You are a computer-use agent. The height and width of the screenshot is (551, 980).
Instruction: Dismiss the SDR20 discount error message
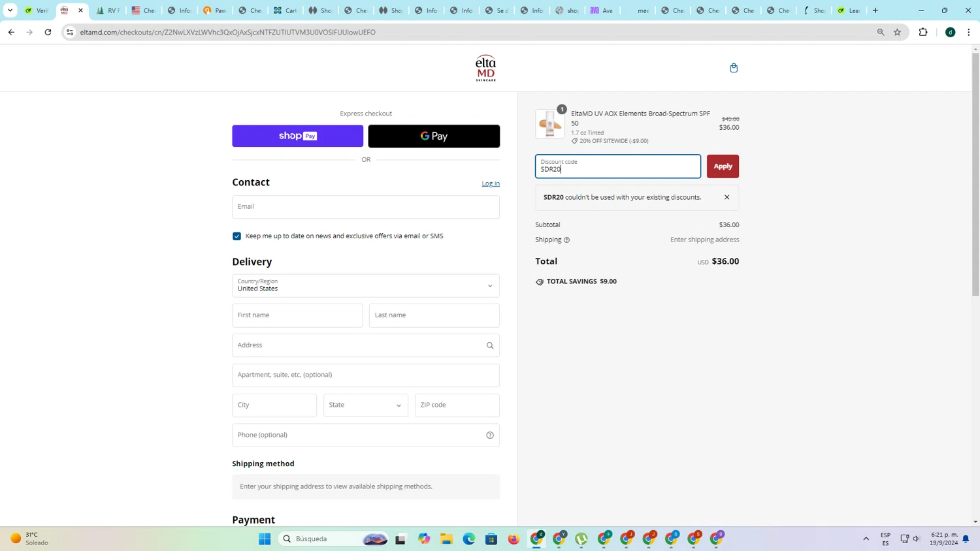727,197
